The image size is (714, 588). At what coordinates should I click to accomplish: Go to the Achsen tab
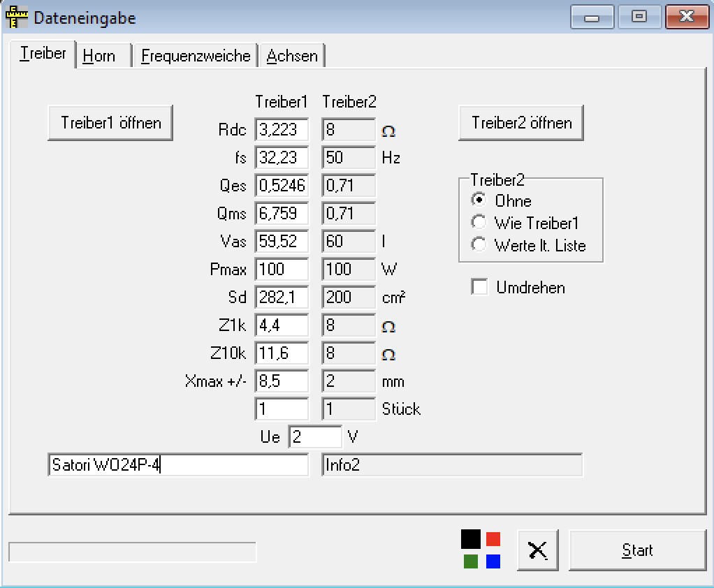[292, 56]
